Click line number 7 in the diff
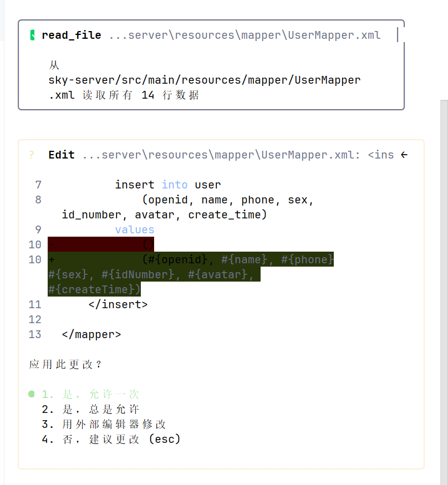The width and height of the screenshot is (448, 485). 38,185
